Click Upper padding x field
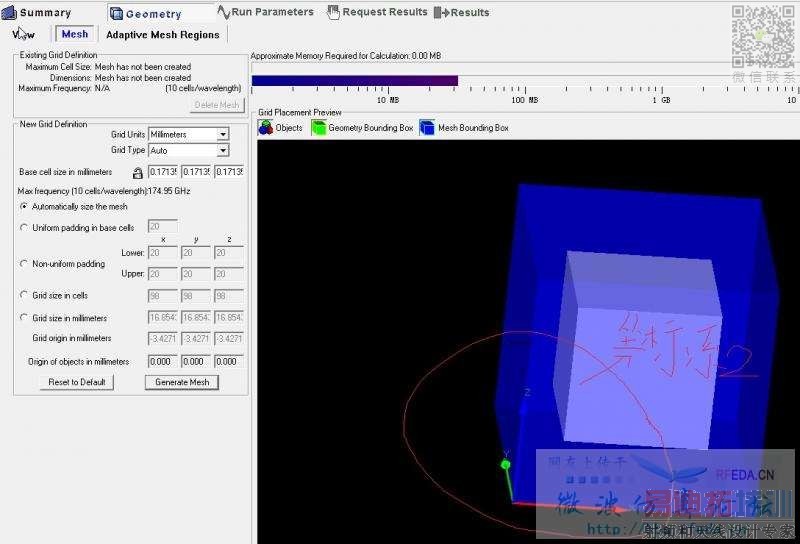This screenshot has width=800, height=544. [x=163, y=274]
